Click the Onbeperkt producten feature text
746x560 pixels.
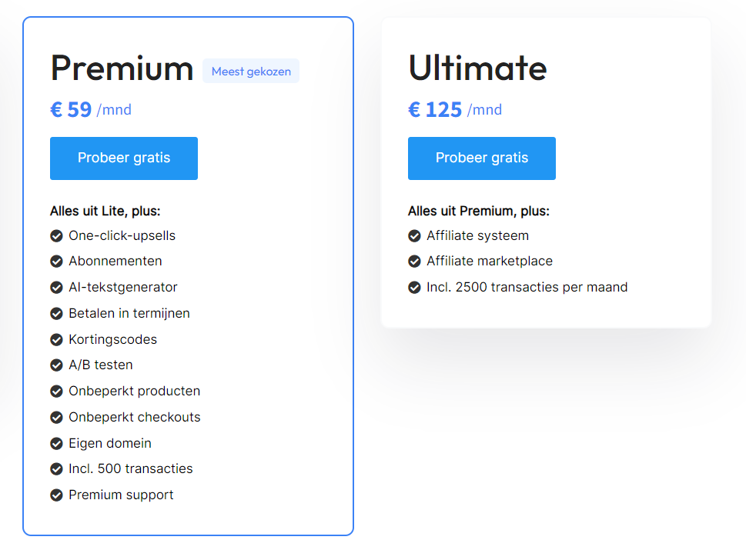tap(134, 391)
